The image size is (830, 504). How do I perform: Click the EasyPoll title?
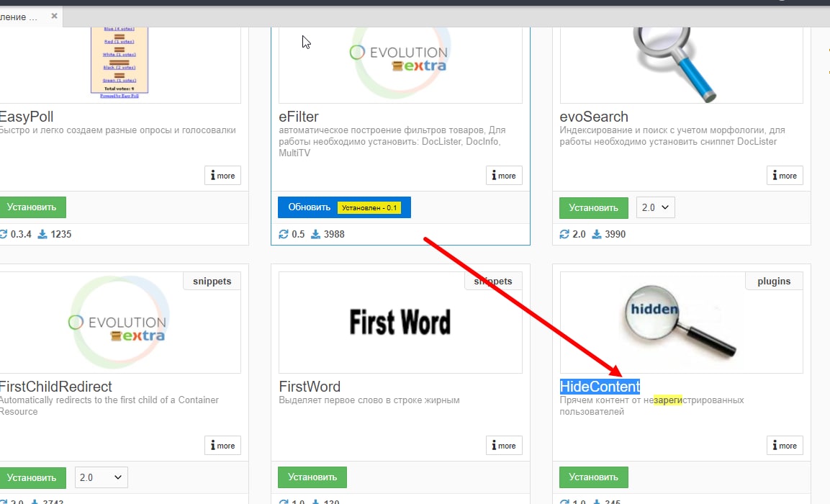tap(27, 117)
